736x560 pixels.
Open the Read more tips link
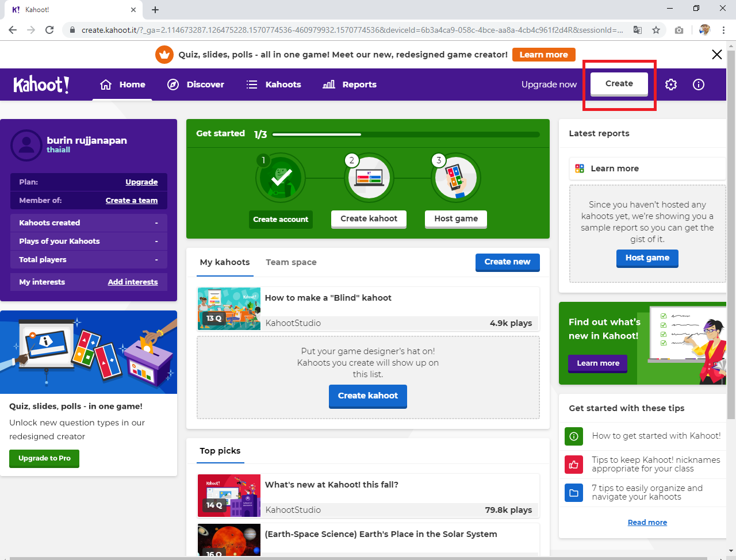647,522
